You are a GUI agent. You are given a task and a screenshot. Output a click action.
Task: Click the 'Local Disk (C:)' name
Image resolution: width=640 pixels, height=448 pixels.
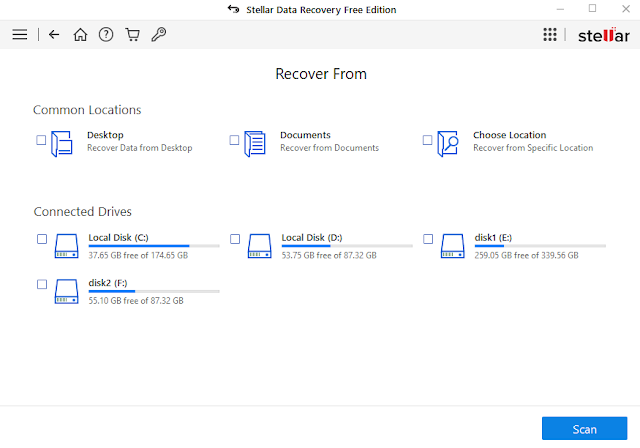(x=118, y=237)
